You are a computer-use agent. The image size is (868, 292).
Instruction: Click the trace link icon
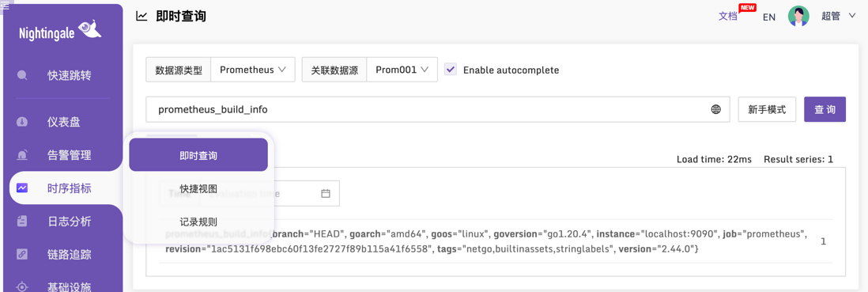22,255
